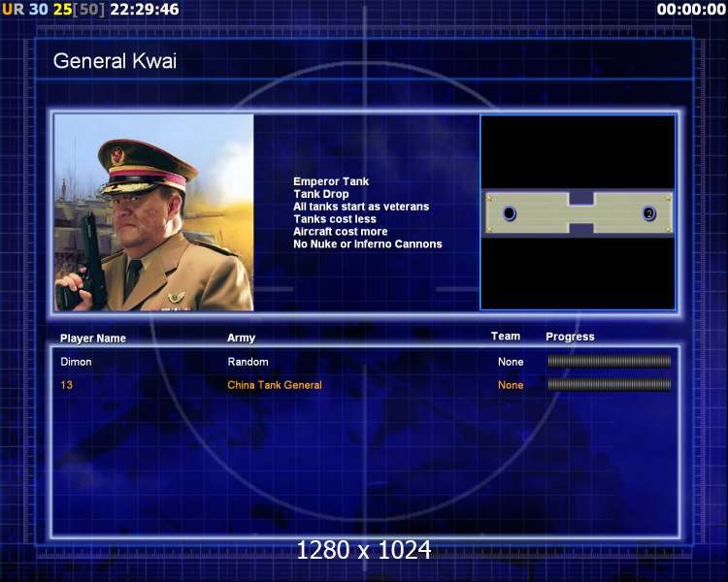Click the 'Random' army entry
Viewport: 728px width, 582px height.
tap(248, 362)
